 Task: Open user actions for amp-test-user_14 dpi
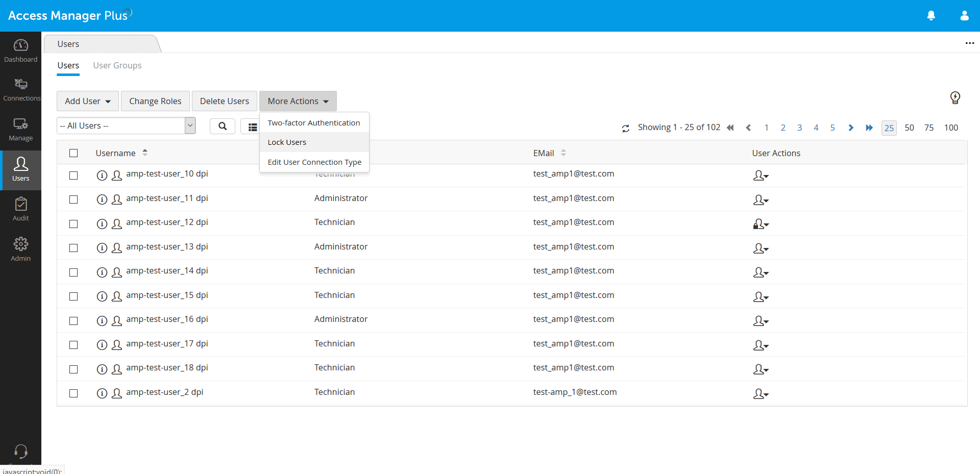point(761,272)
